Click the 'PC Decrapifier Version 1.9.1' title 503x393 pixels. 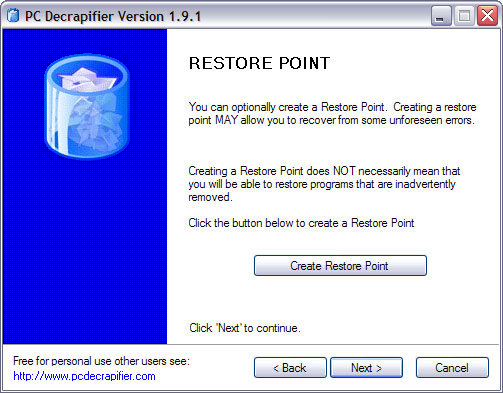click(113, 16)
